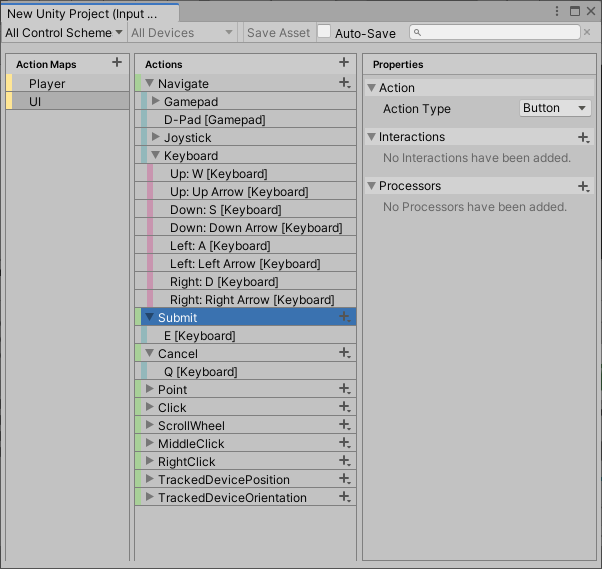Add binding to TrackedDevicePosition action
Screen dimensions: 602x569
(344, 479)
